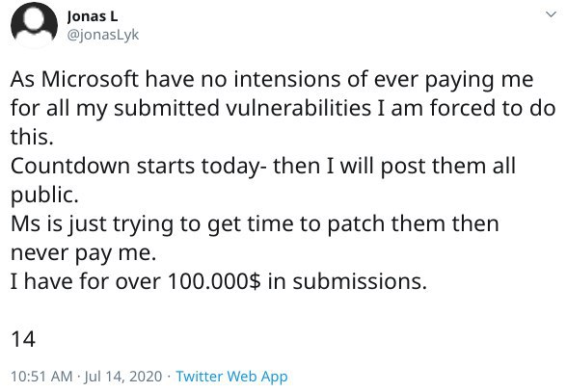The image size is (567, 392).
Task: Click the word 'intensions' in the tweet
Action: 287,79
